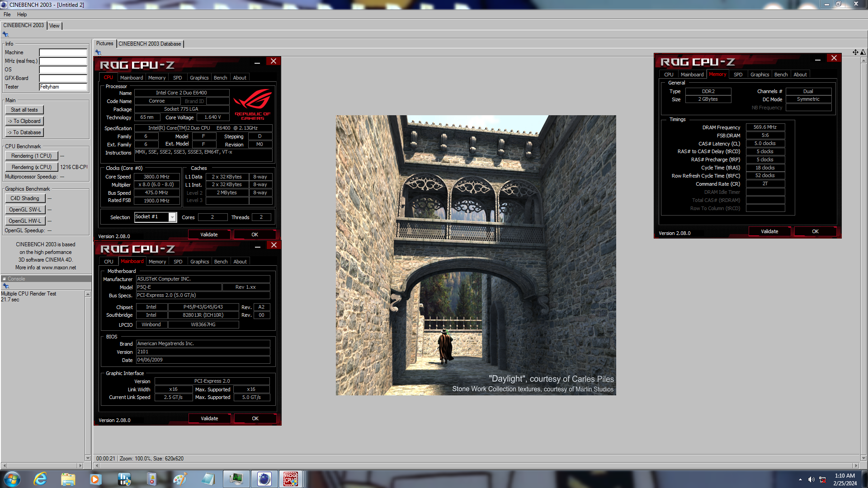
Task: Open Graphics tab in bottom CPU-Z window
Action: [x=199, y=262]
